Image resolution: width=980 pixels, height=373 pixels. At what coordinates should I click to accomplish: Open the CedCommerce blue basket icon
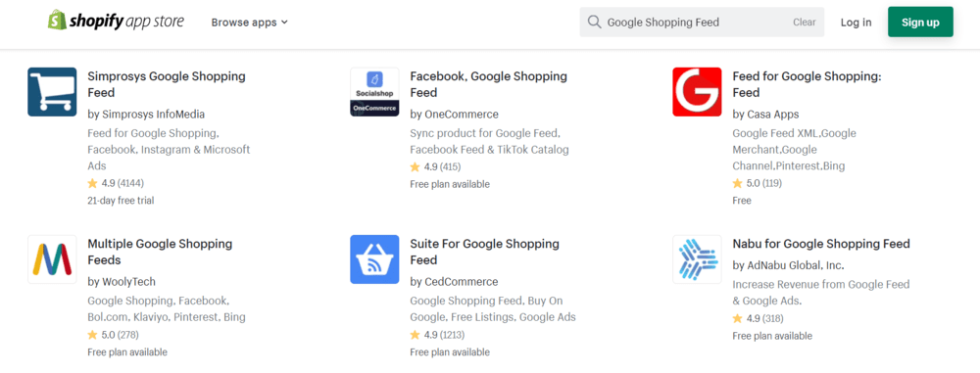(x=374, y=259)
